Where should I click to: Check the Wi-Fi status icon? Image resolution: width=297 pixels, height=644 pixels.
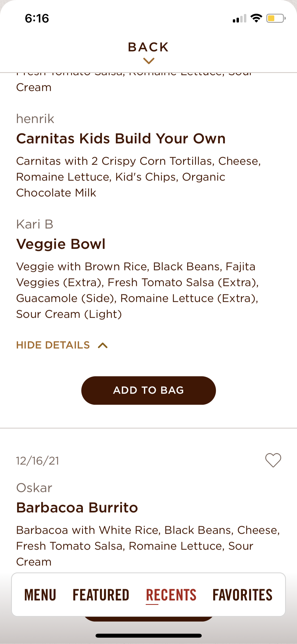256,18
